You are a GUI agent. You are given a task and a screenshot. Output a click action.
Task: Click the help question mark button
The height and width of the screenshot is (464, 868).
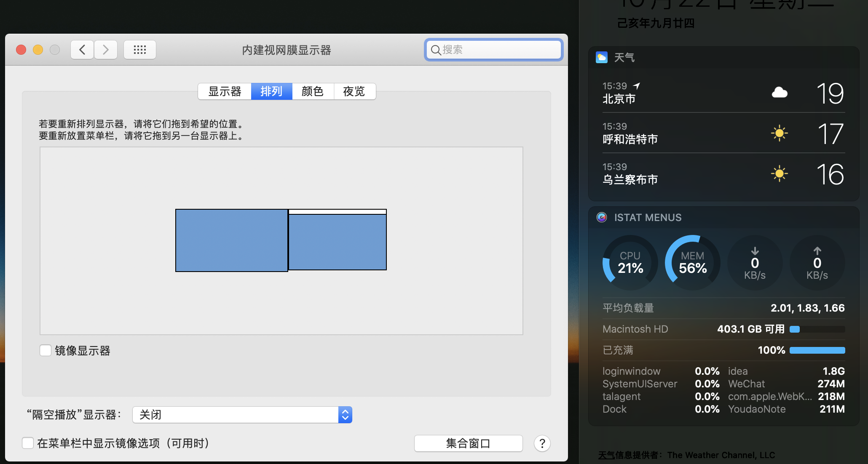tap(542, 443)
